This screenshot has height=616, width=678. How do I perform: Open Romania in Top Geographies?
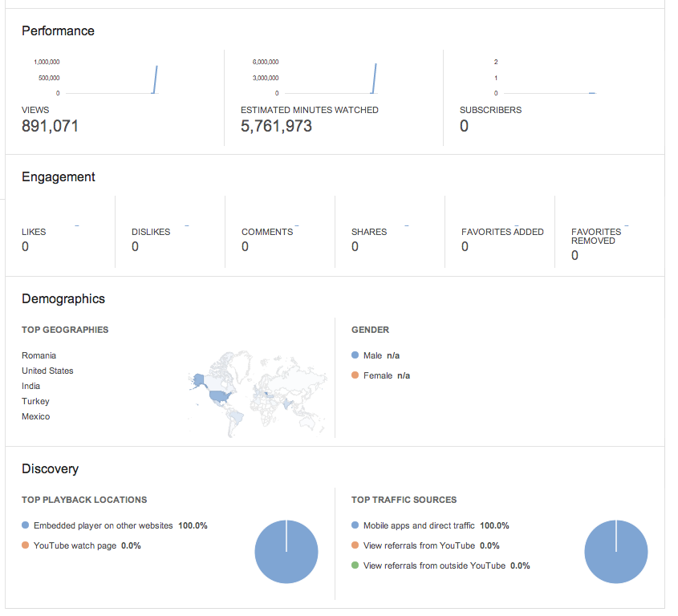pyautogui.click(x=39, y=355)
